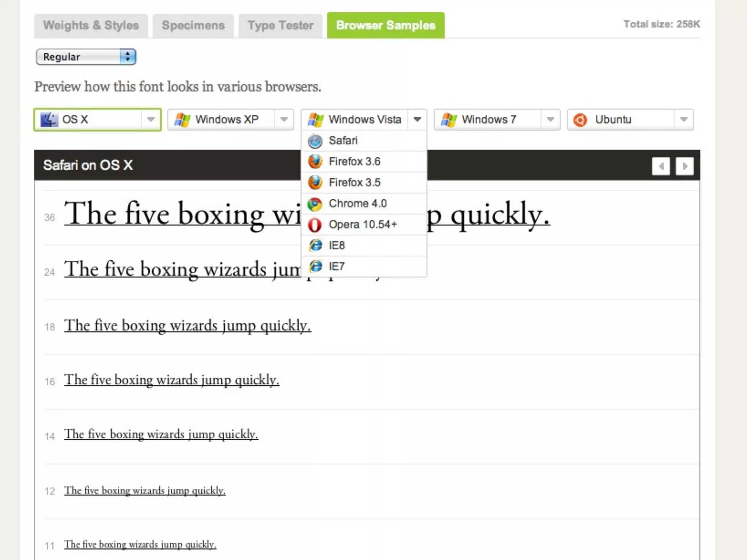Click the Ubuntu logo icon

coord(580,120)
